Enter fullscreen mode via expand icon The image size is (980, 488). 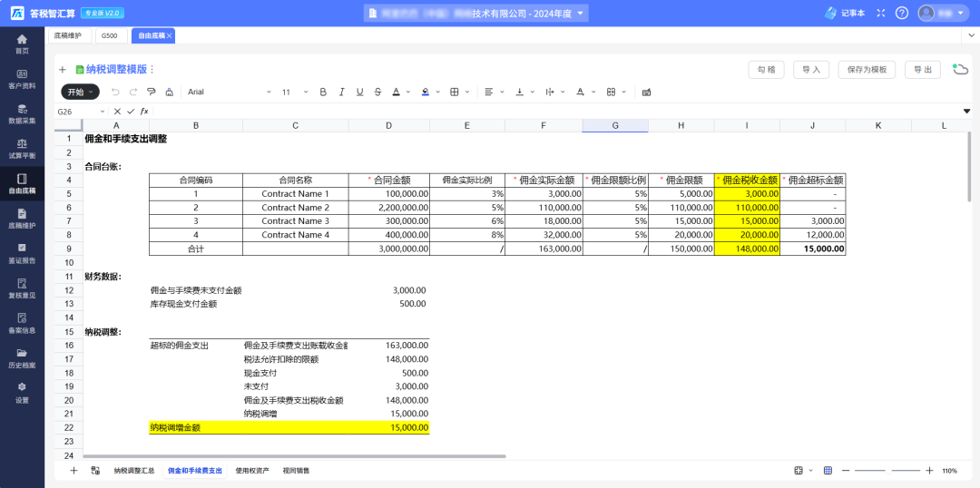879,13
